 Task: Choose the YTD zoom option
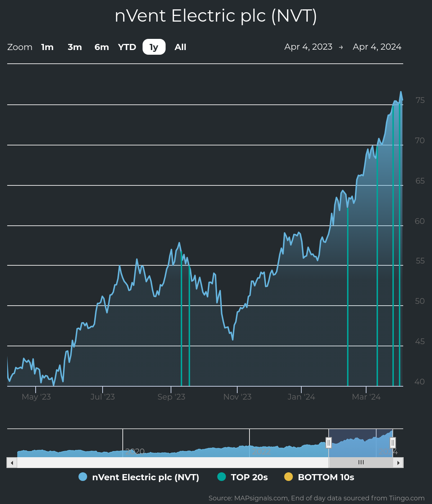(127, 47)
